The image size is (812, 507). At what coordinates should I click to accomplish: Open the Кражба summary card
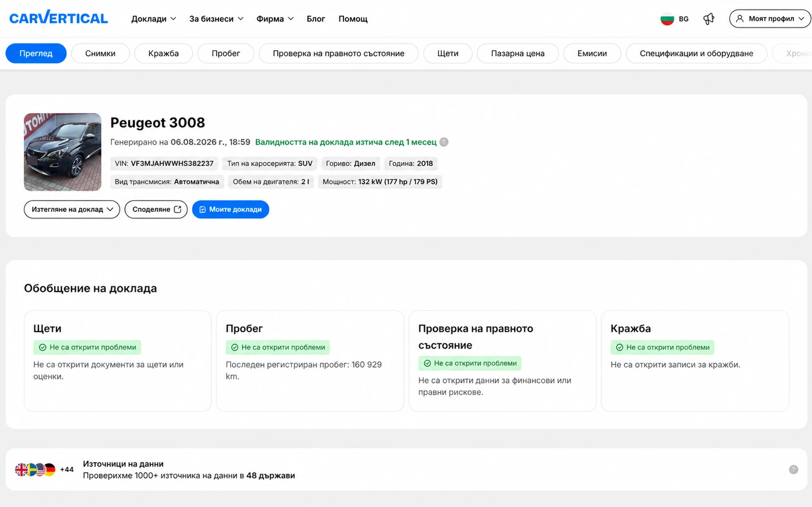click(x=695, y=361)
